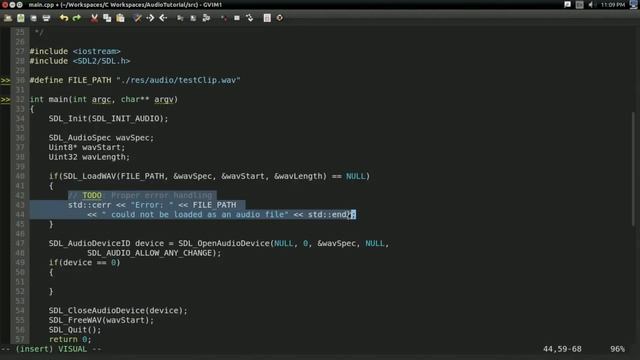Viewport: 640px width, 360px height.
Task: Run a Vim script toolbar icon
Action: (x=206, y=18)
